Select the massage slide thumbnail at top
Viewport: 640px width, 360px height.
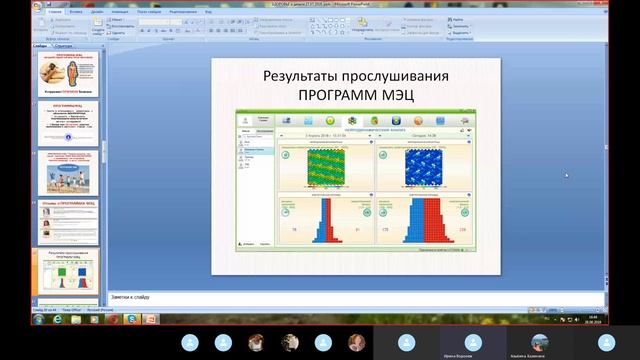click(x=68, y=74)
